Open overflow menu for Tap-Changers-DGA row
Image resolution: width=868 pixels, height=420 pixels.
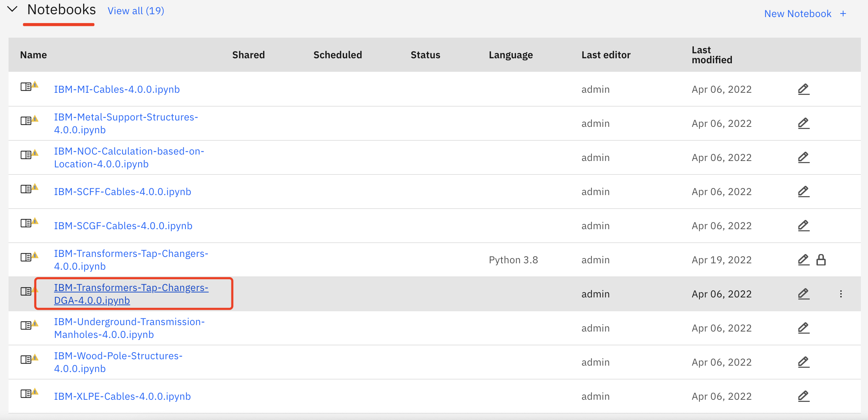(x=841, y=294)
